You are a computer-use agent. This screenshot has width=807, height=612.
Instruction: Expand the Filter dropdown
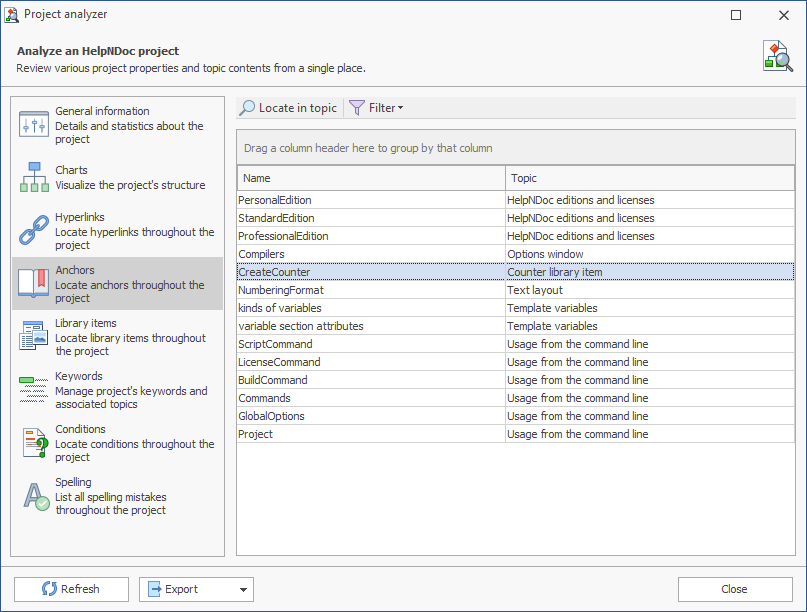tap(377, 108)
